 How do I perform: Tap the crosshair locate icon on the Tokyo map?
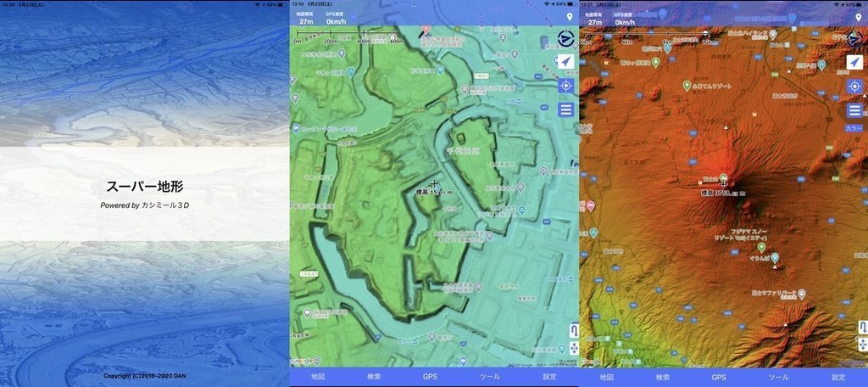click(x=565, y=86)
